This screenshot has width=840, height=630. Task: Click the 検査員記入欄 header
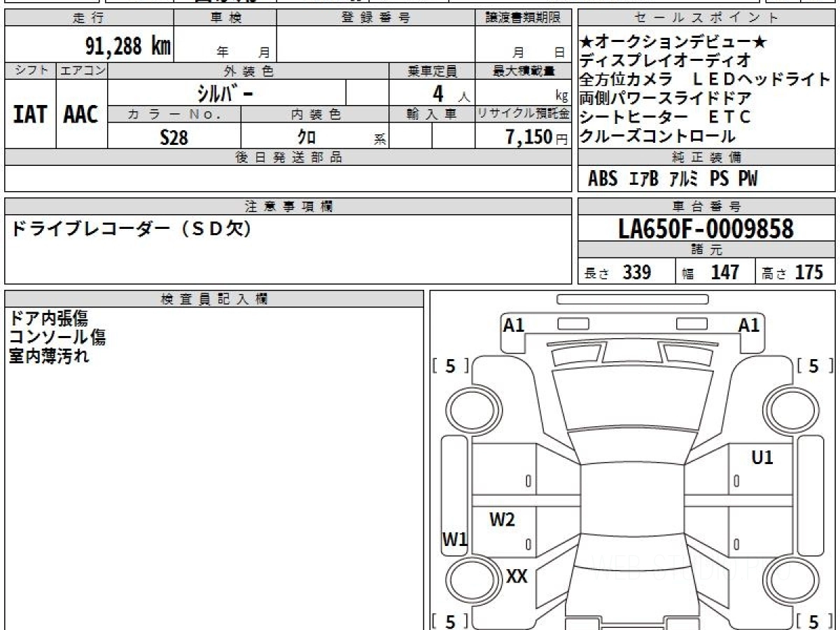coord(214,299)
